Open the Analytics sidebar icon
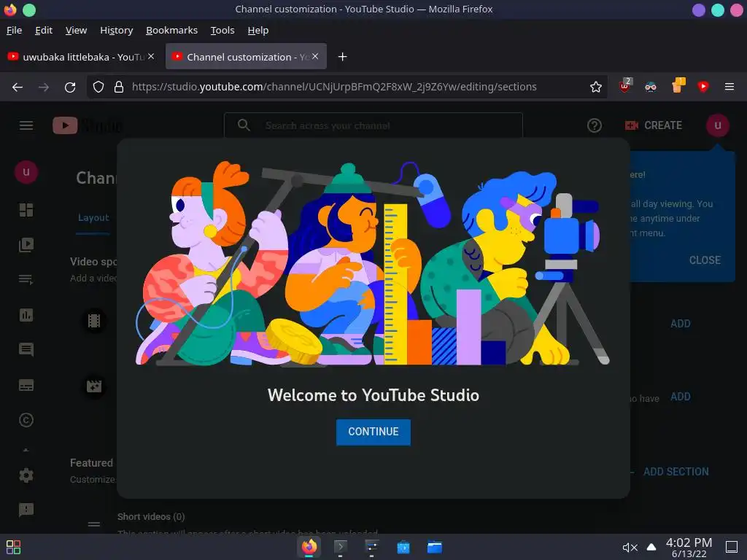 coord(26,315)
